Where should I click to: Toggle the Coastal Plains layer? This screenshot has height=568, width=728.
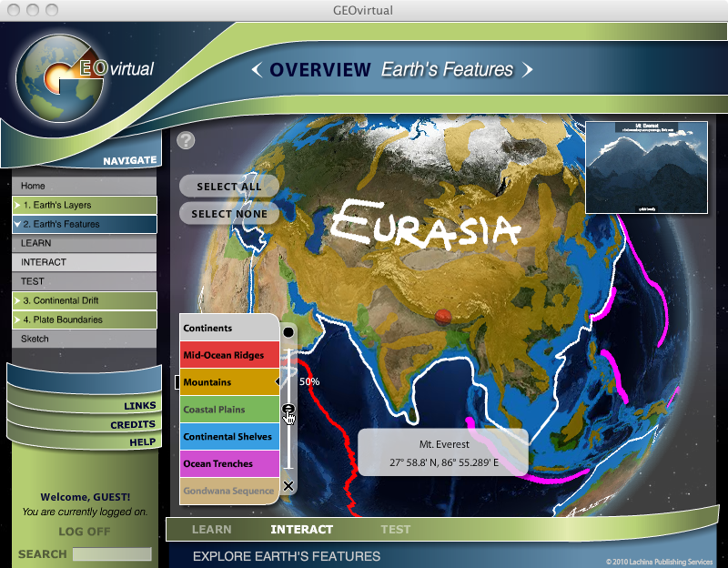pyautogui.click(x=229, y=410)
